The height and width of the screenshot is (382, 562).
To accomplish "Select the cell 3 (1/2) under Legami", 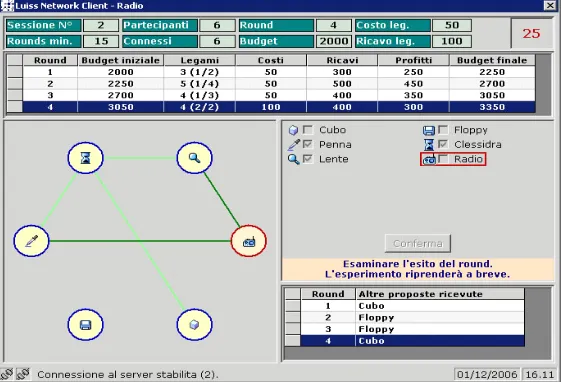I will point(200,72).
